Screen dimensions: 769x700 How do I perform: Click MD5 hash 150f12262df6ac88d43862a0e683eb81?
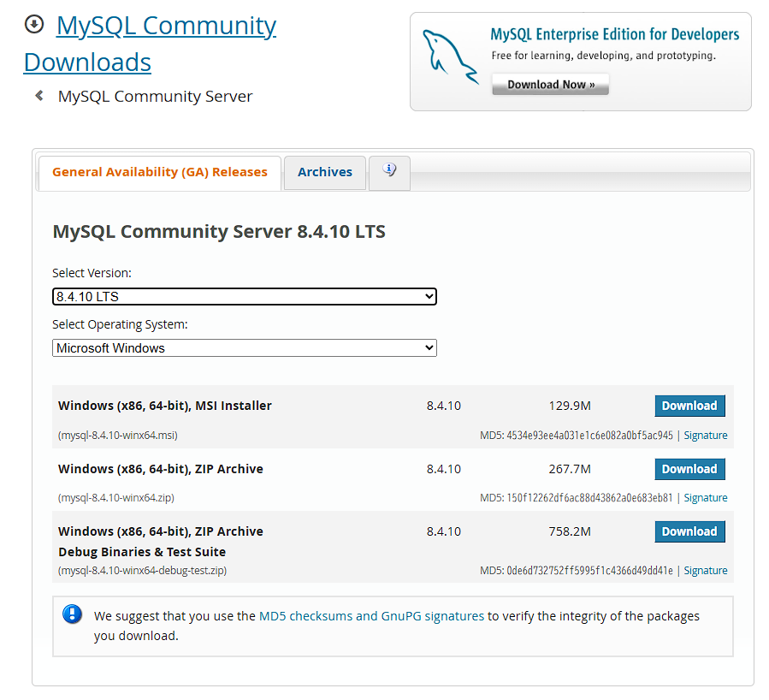pos(589,497)
